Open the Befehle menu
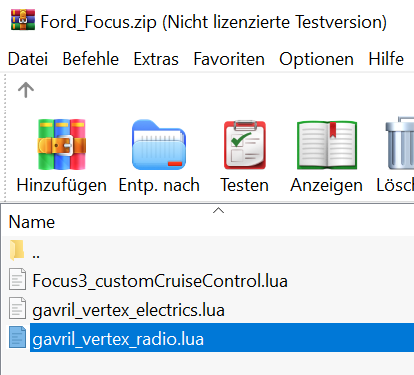This screenshot has height=375, width=414. point(91,59)
